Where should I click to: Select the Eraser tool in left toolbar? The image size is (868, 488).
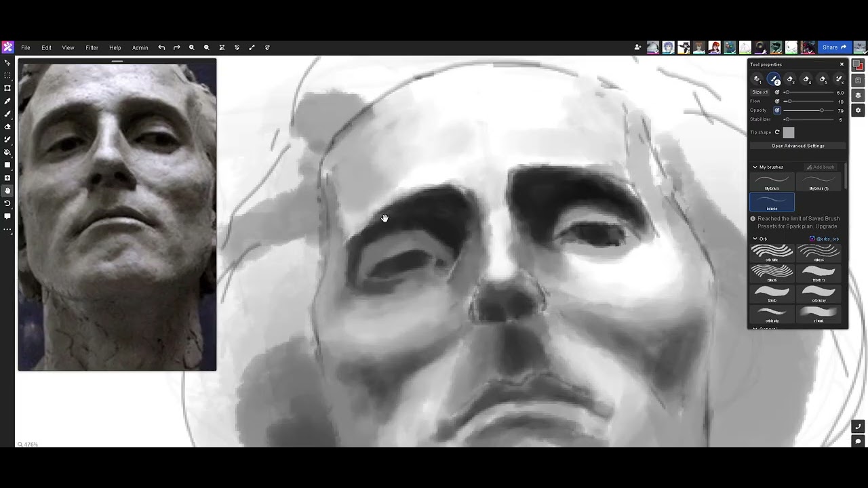[x=7, y=127]
